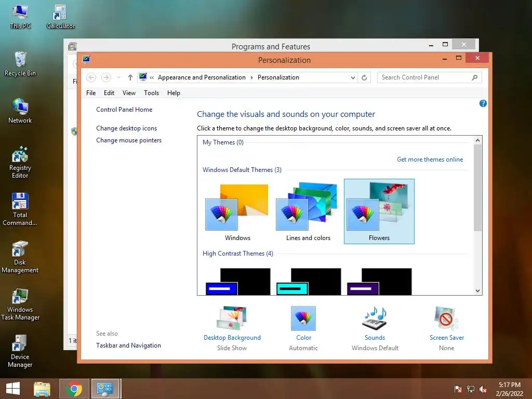Open the Calculator desktop shortcut
The image size is (532, 399).
(x=60, y=17)
